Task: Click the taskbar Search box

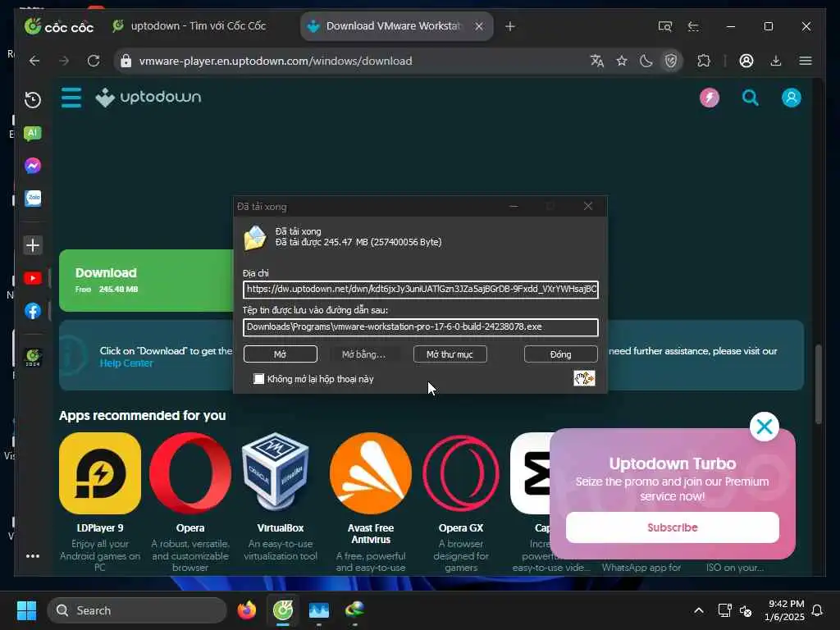Action: pos(137,610)
